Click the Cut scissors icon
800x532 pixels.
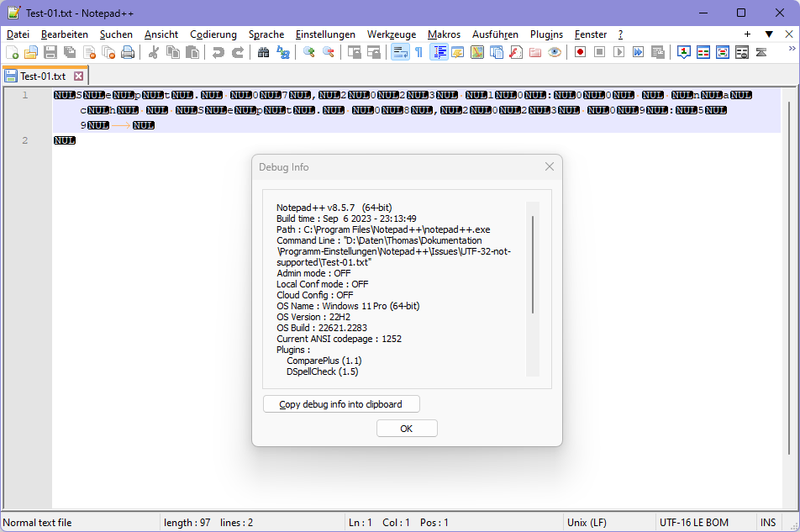click(154, 52)
